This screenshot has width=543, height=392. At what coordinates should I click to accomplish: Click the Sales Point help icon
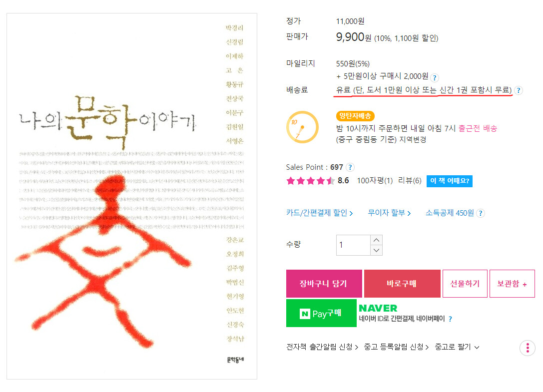[x=350, y=167]
